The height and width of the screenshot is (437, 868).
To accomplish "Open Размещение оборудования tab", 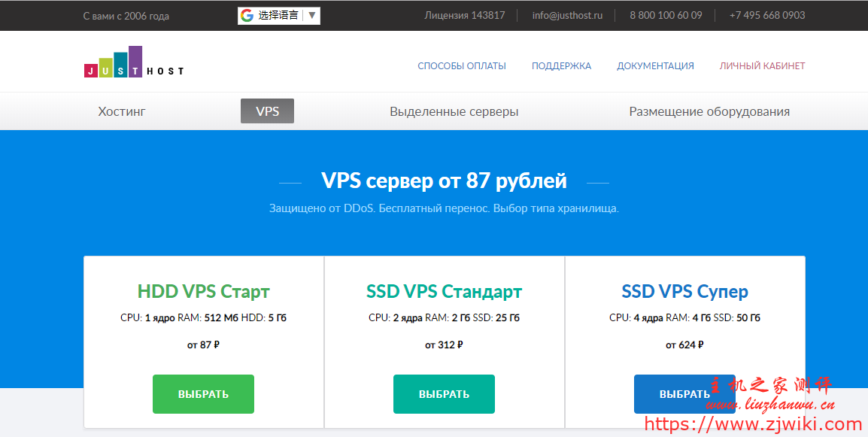I will [709, 111].
